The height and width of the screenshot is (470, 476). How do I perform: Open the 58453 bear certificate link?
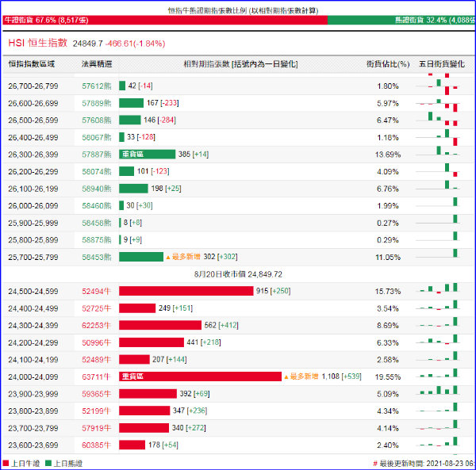coord(97,257)
